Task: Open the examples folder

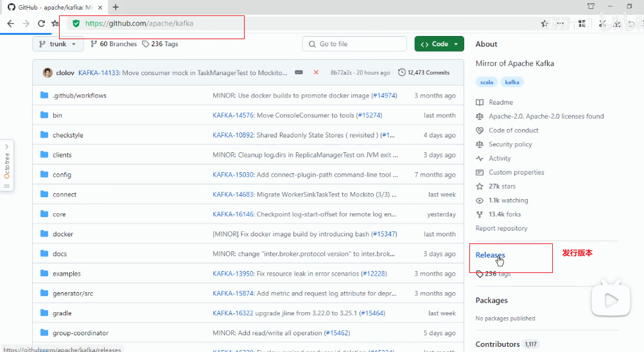Action: pyautogui.click(x=67, y=274)
